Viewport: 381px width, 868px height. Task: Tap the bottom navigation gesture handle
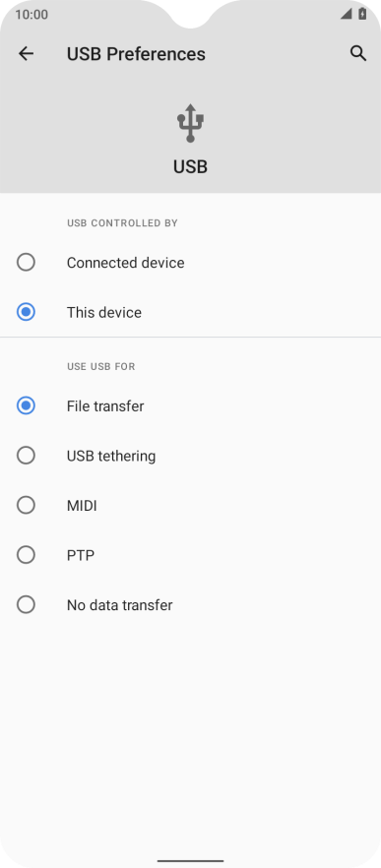click(x=191, y=861)
